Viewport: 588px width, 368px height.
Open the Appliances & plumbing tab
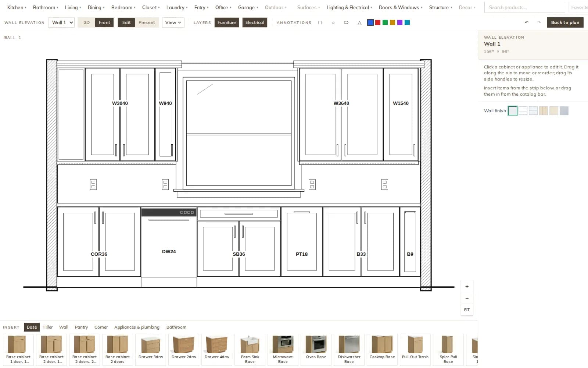click(137, 327)
